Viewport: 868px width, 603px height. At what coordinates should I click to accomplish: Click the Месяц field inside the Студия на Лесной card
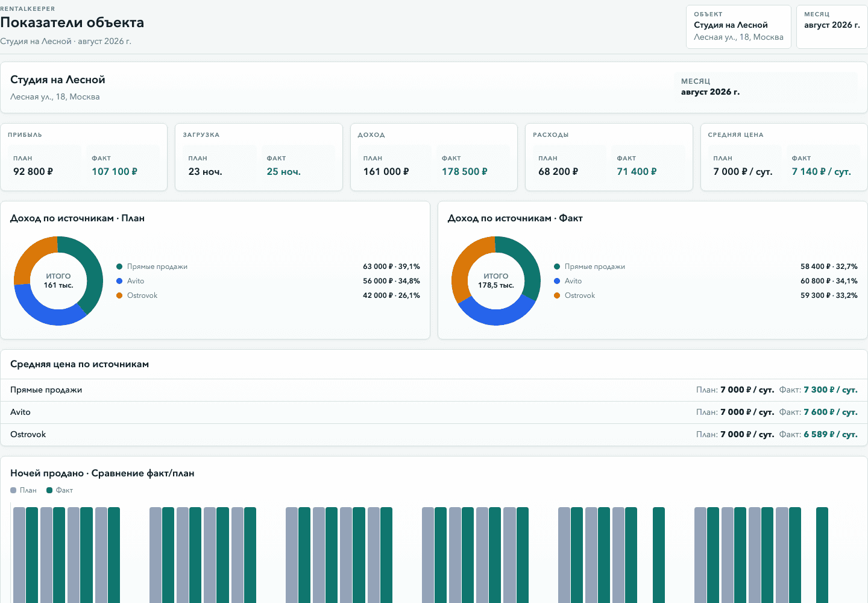tap(766, 87)
